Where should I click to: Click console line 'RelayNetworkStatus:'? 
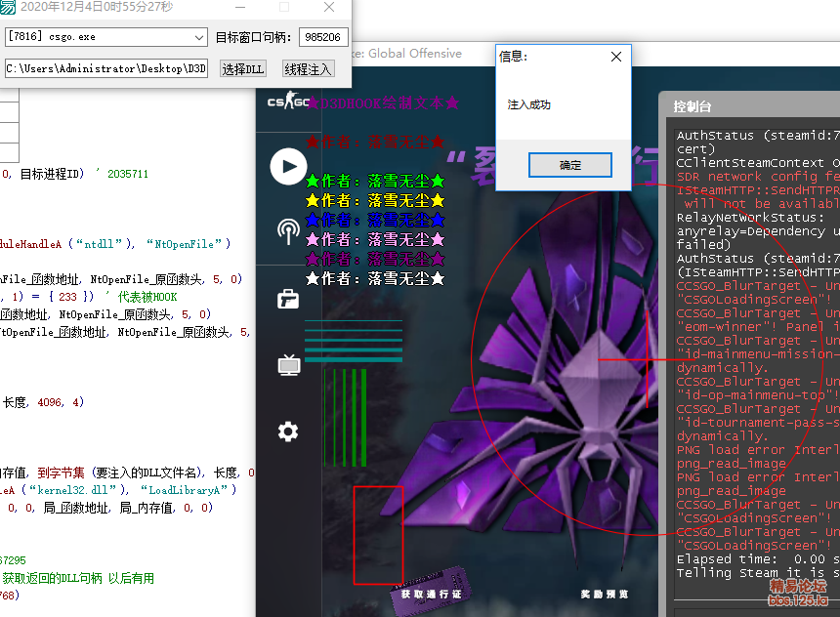point(750,218)
